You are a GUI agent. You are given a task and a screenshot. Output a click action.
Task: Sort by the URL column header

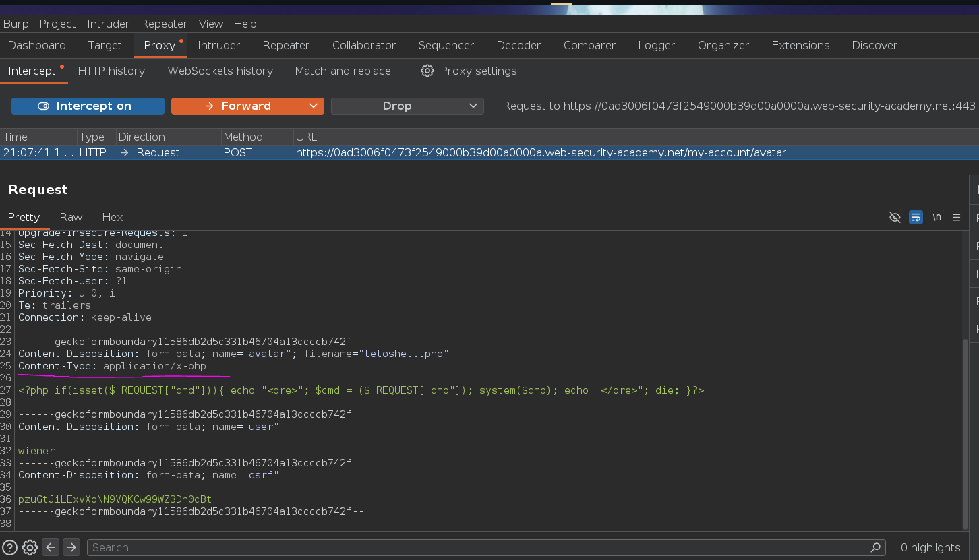[x=636, y=137]
